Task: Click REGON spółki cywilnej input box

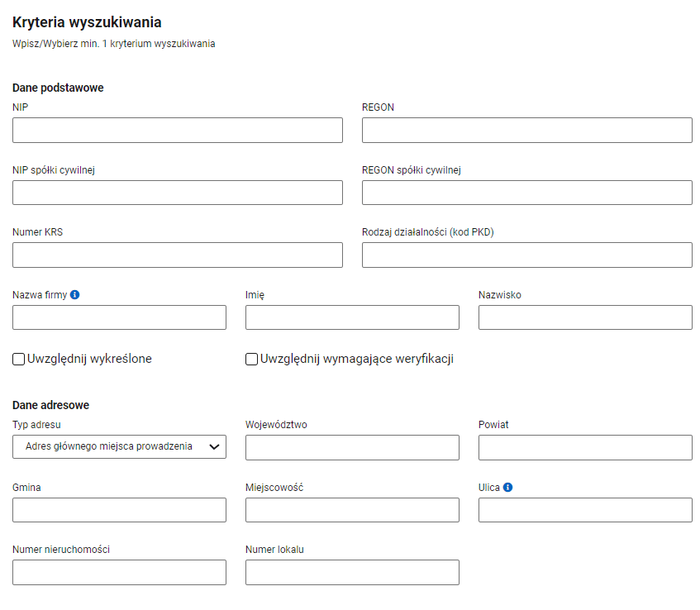Action: [x=526, y=193]
